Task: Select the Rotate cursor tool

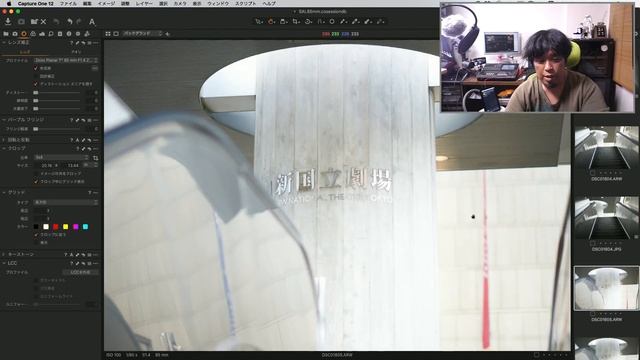Action: [x=308, y=21]
